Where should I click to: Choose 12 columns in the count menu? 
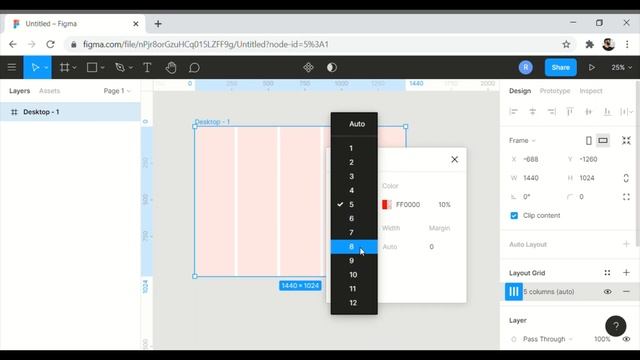point(354,303)
